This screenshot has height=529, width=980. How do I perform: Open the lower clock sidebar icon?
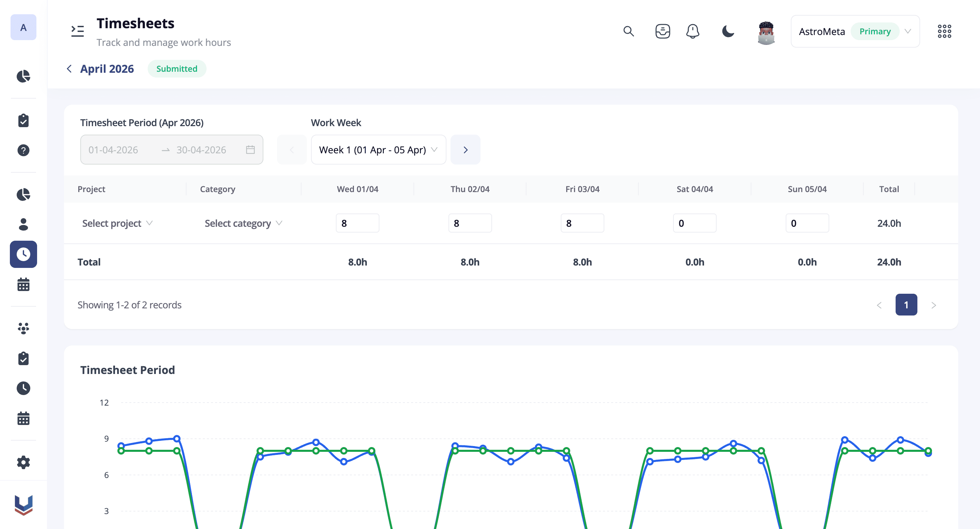(x=23, y=388)
